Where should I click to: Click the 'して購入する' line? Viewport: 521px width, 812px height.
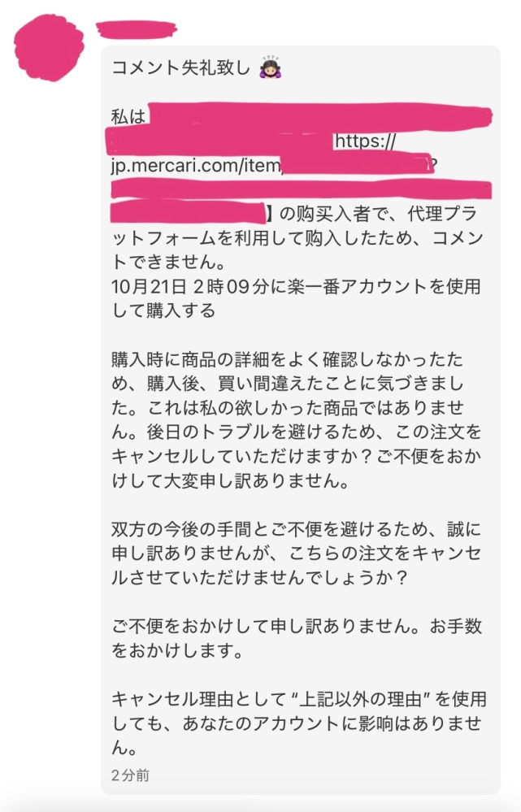163,310
